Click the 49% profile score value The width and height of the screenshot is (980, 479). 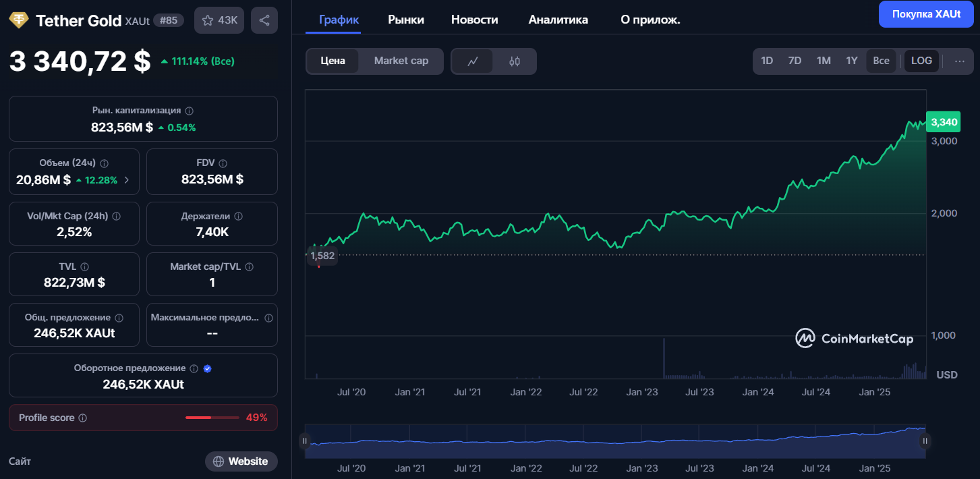256,418
